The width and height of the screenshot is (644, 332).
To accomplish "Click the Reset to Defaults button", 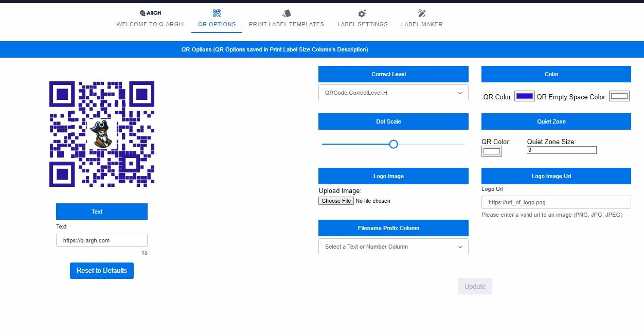I will (x=102, y=271).
